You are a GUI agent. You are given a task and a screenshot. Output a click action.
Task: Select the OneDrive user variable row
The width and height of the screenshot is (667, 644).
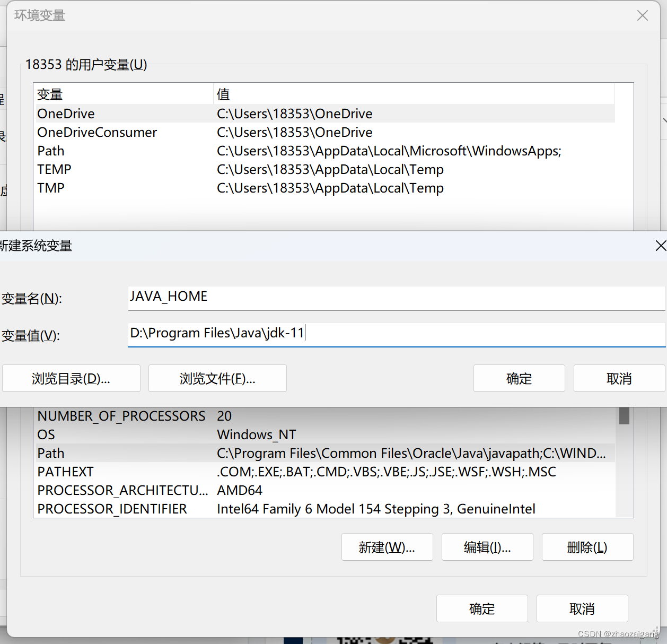pos(212,114)
